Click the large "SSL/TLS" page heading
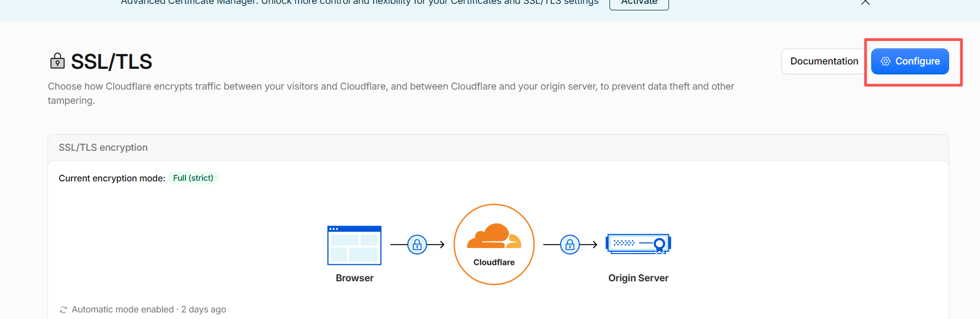 111,62
